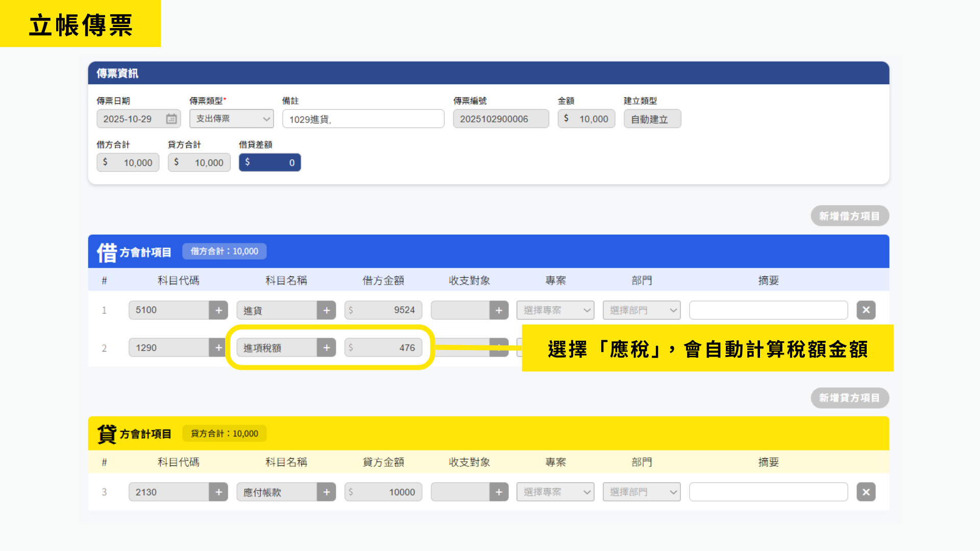The width and height of the screenshot is (980, 551).
Task: Click the 新增借方項目 button
Action: click(849, 216)
